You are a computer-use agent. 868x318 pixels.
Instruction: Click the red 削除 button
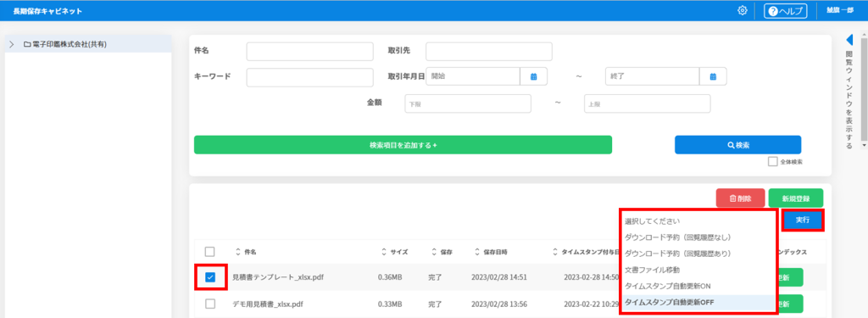[x=740, y=198]
